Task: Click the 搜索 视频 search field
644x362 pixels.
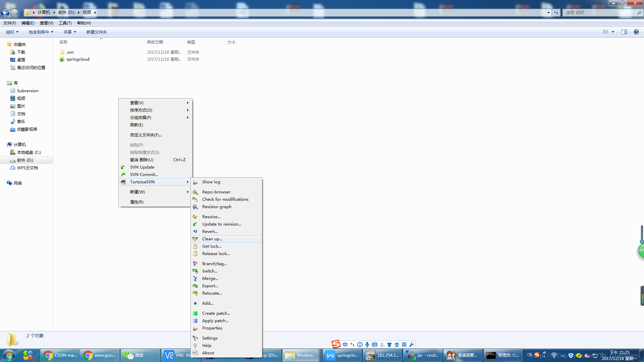Action: 600,12
